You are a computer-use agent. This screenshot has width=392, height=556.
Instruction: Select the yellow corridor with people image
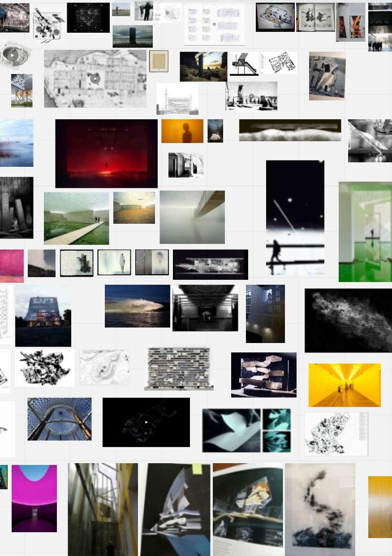click(x=345, y=385)
